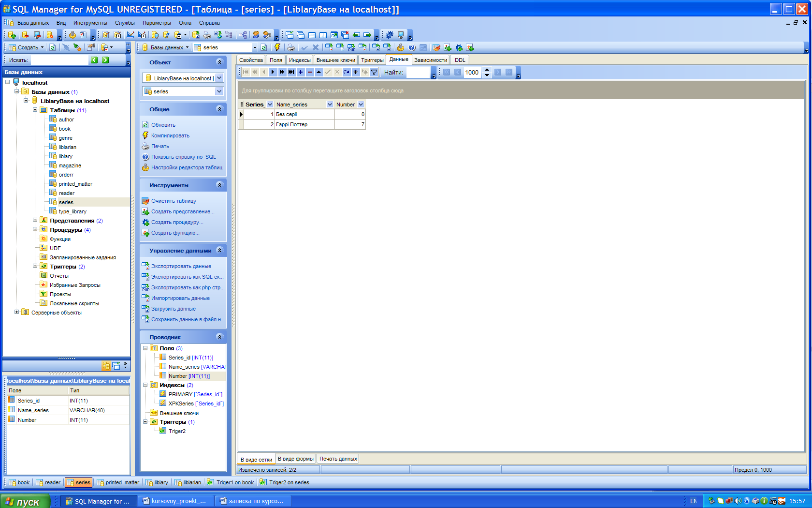
Task: Open the Справка menu
Action: coord(209,23)
